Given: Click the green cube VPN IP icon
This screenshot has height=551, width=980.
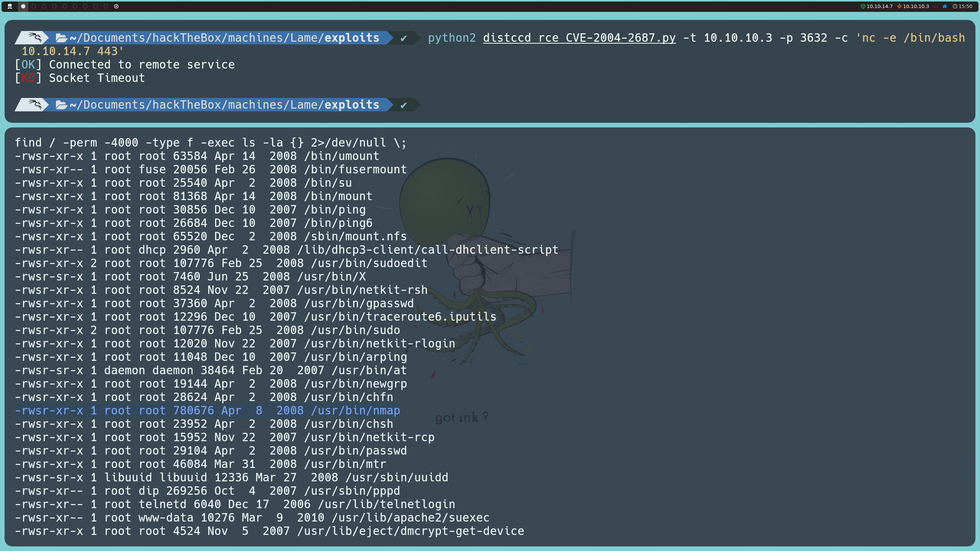Looking at the screenshot, I should click(863, 6).
